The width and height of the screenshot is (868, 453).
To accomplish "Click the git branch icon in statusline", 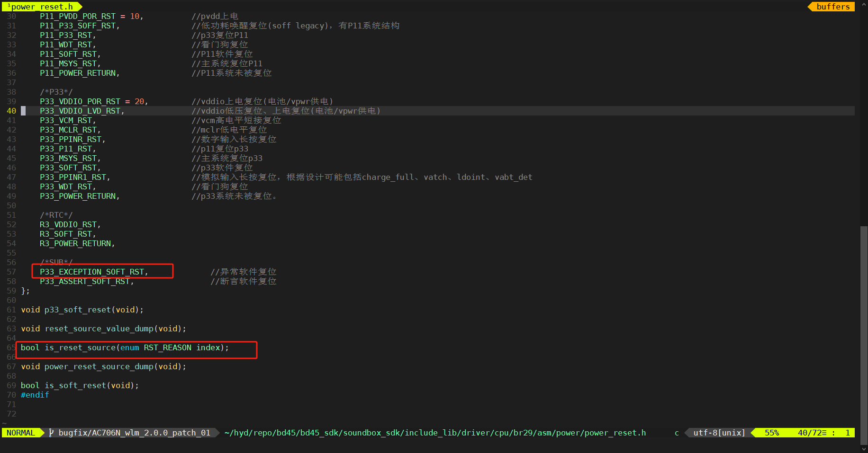I will tap(52, 433).
